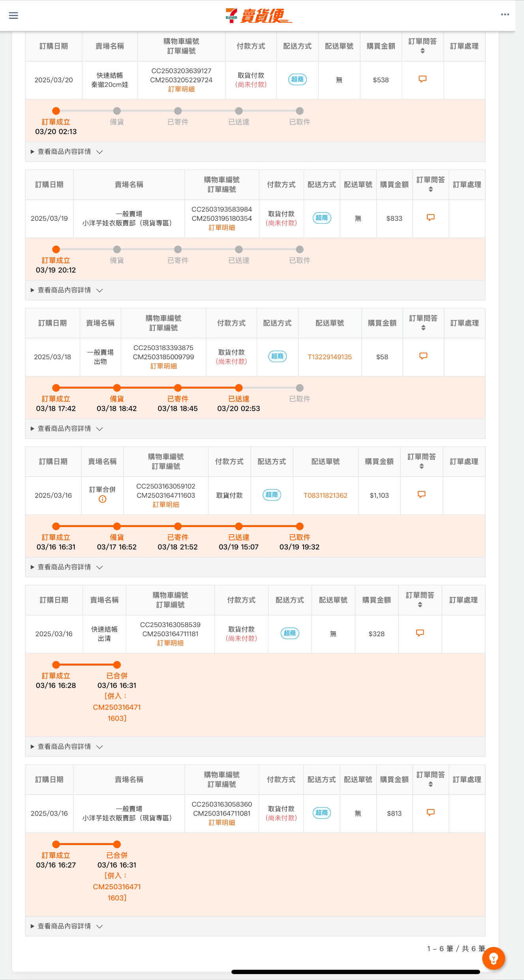Click 已取件 step marker dated 03/19 19:32

[x=300, y=526]
